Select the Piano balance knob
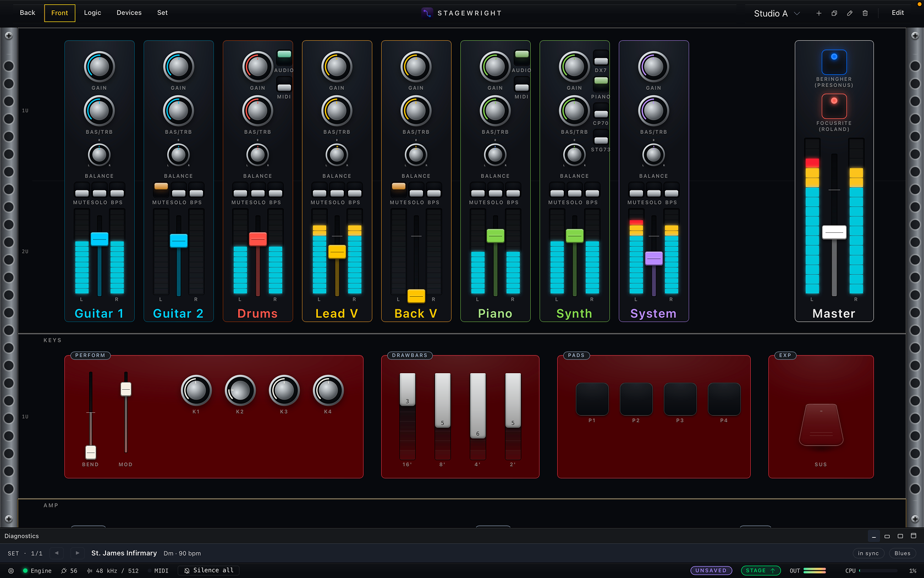 click(x=495, y=155)
